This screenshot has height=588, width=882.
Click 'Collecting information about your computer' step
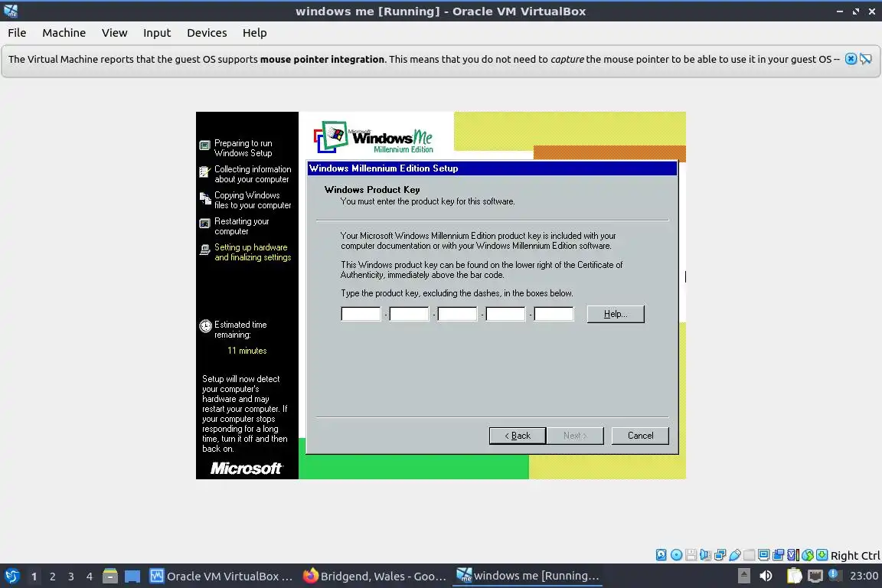pos(245,174)
